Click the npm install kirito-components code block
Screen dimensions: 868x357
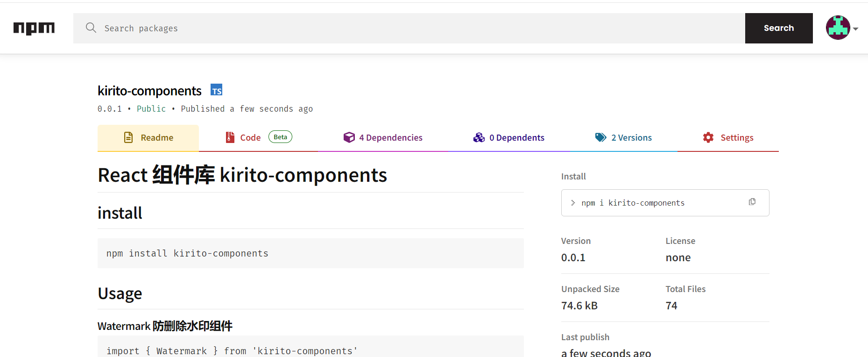[310, 253]
